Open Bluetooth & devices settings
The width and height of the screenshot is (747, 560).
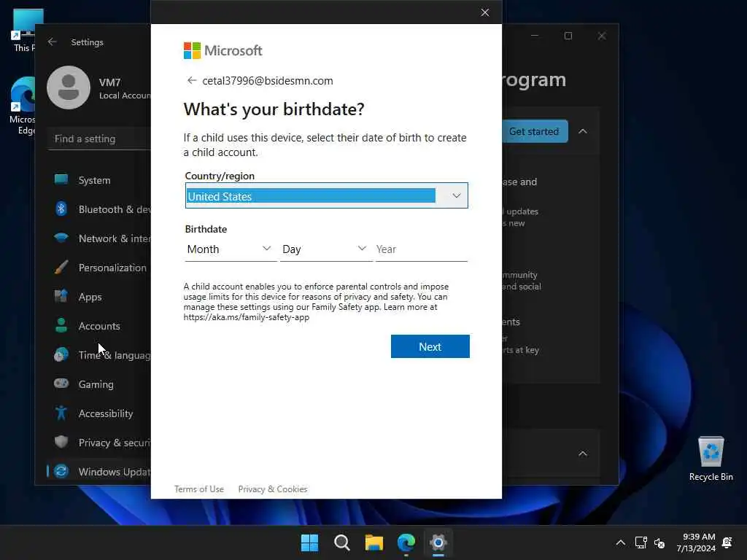coord(99,209)
